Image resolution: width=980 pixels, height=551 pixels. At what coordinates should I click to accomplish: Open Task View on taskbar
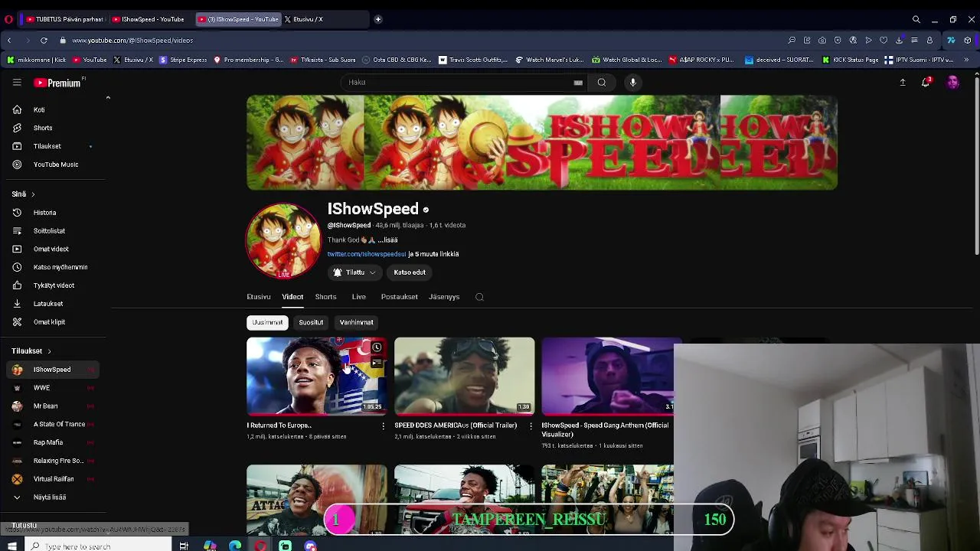pyautogui.click(x=184, y=546)
